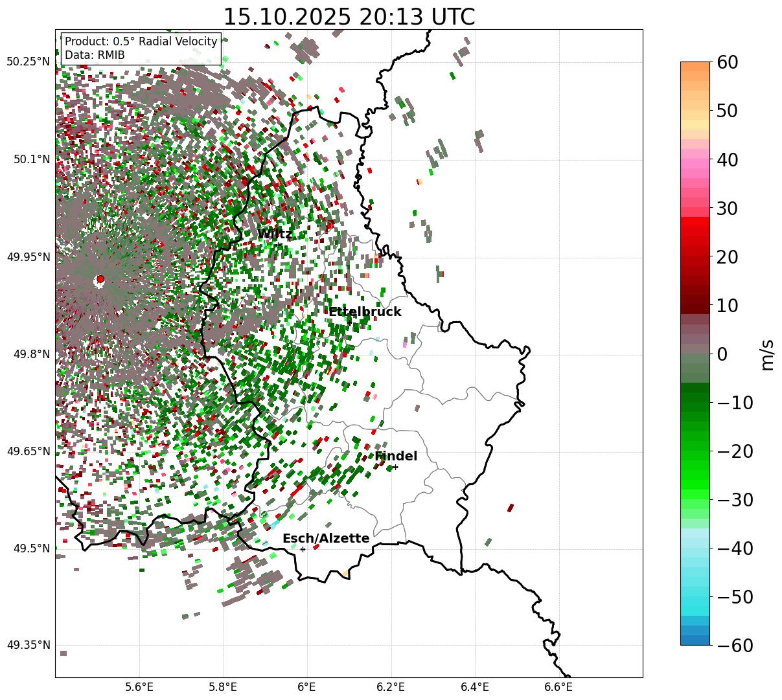
Task: Click the 49.35°N latitude tick label
Action: (x=28, y=646)
